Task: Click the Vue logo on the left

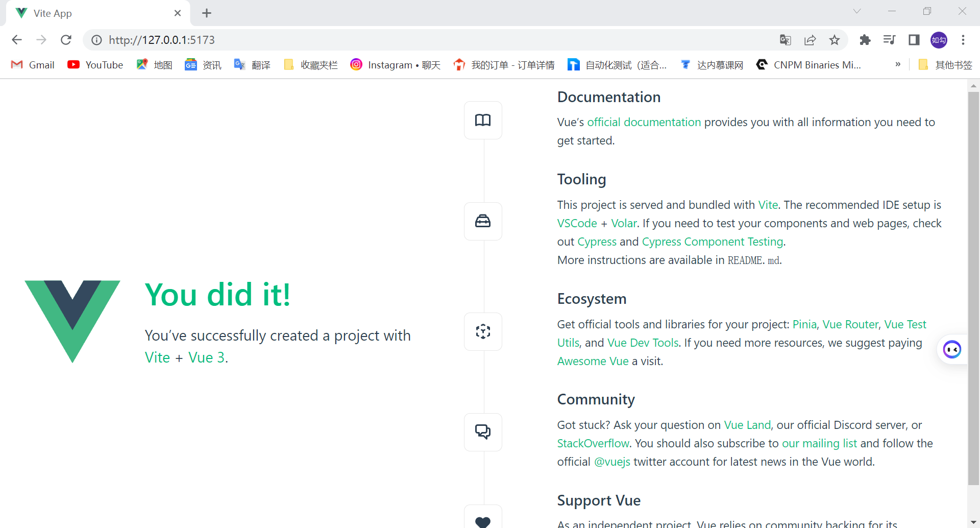Action: (x=72, y=321)
